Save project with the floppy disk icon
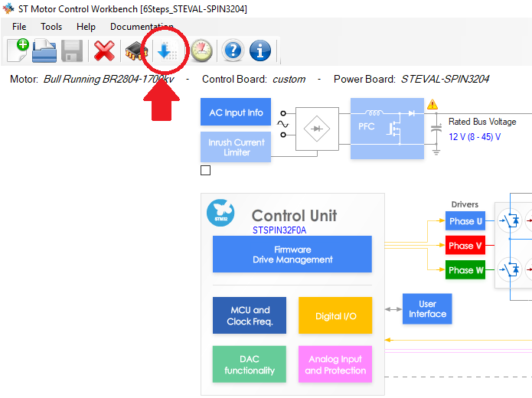The height and width of the screenshot is (398, 532). pyautogui.click(x=72, y=51)
